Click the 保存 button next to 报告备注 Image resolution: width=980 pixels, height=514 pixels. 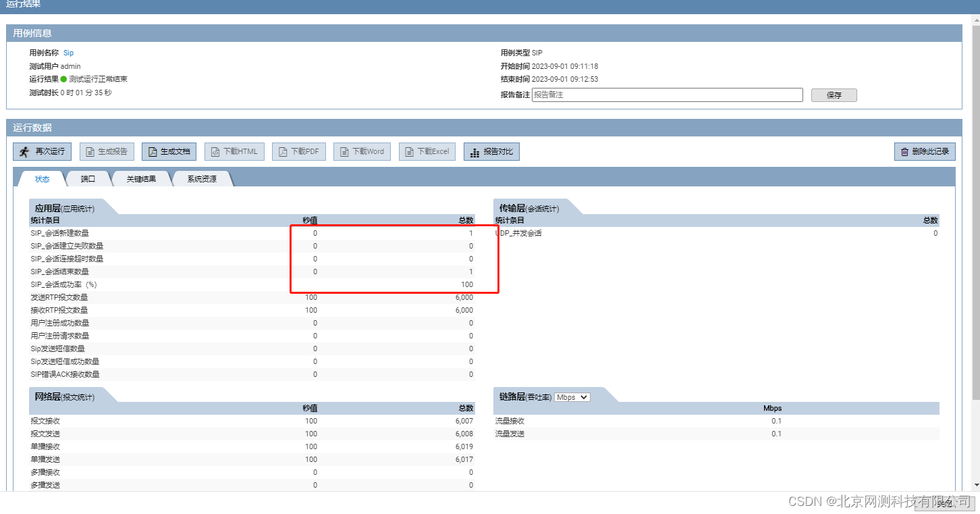coord(834,95)
